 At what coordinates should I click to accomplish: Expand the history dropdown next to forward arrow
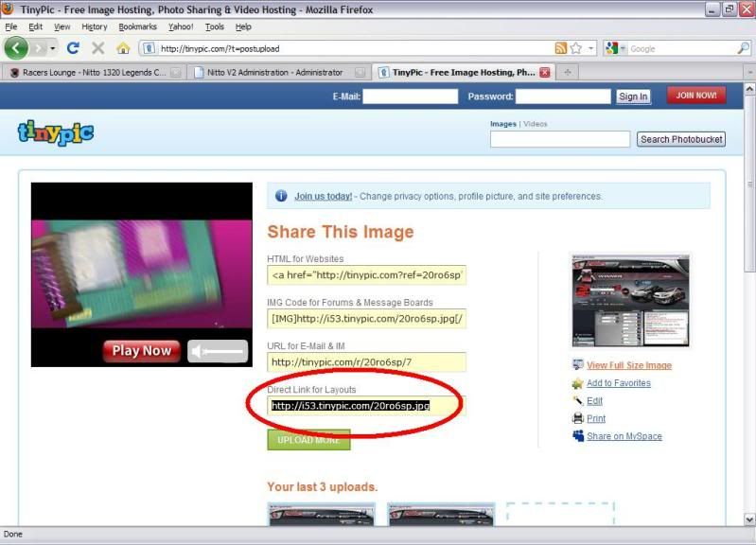pyautogui.click(x=53, y=48)
